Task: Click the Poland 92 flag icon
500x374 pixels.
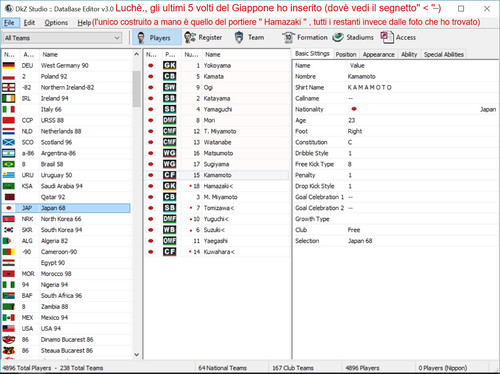Action: 9,76
